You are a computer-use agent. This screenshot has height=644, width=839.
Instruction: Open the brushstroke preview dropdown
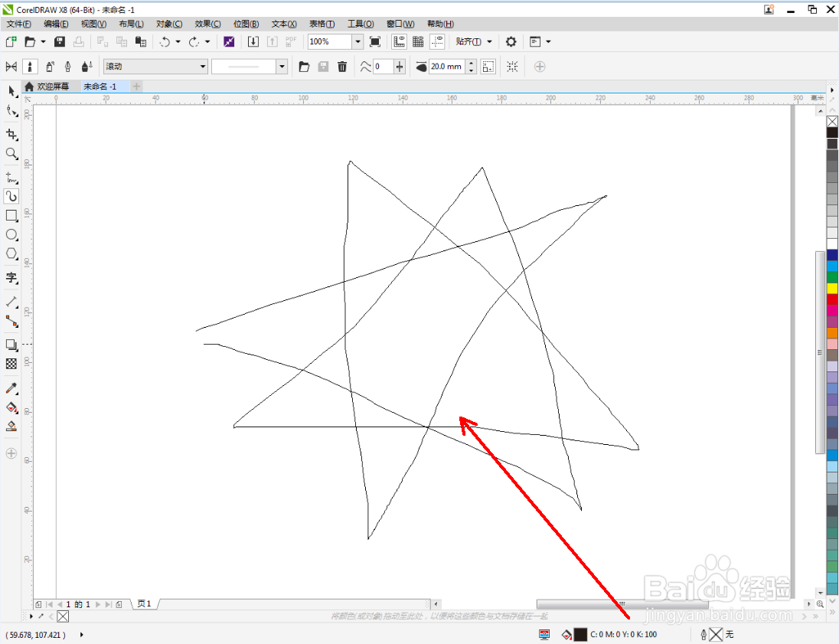pyautogui.click(x=282, y=67)
